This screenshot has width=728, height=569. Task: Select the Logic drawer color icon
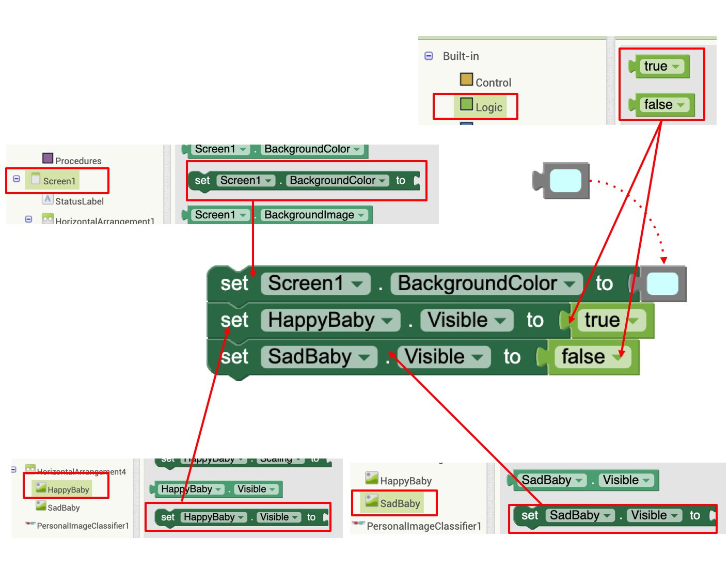click(466, 104)
